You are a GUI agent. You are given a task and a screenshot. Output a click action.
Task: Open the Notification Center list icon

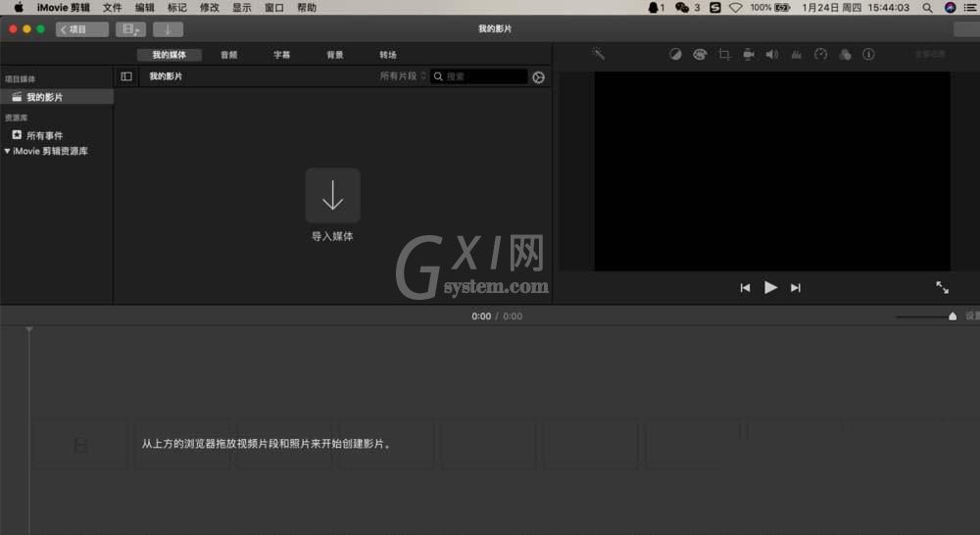(x=970, y=8)
